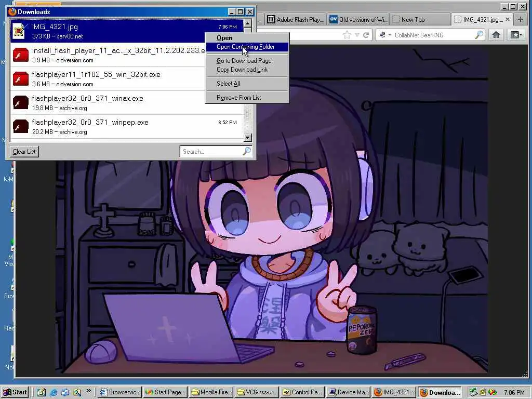
Task: Close the IMG_4321.jpg browser tab
Action: [x=507, y=19]
